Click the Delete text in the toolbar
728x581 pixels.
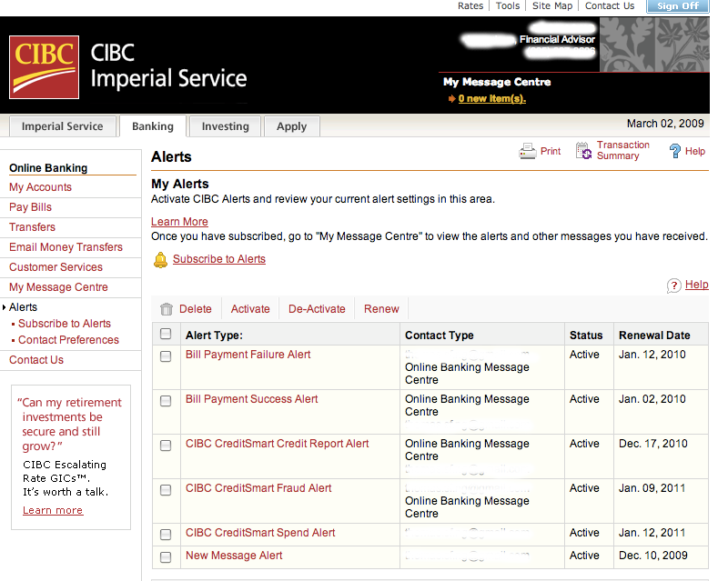pyautogui.click(x=196, y=309)
